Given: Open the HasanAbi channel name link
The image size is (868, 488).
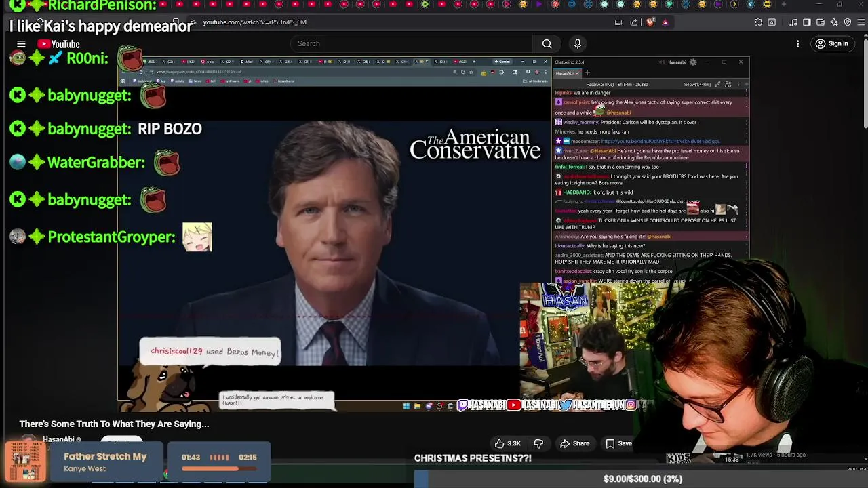Looking at the screenshot, I should coord(58,439).
